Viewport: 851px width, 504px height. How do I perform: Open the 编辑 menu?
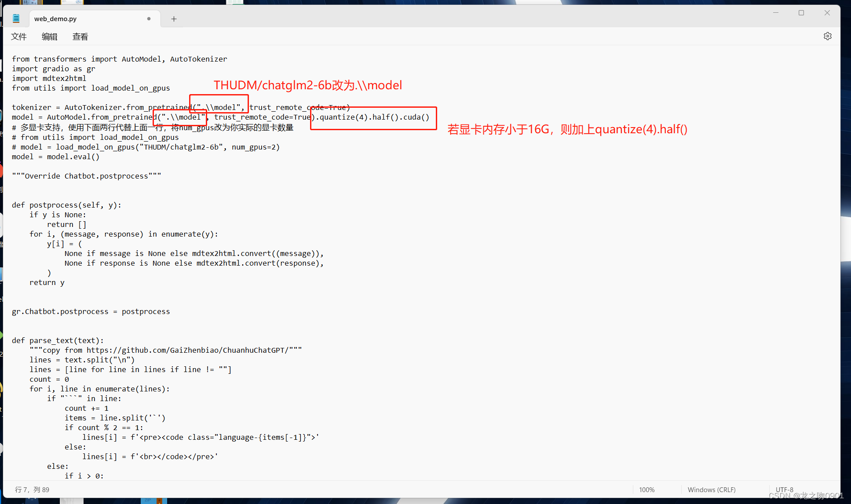point(49,37)
